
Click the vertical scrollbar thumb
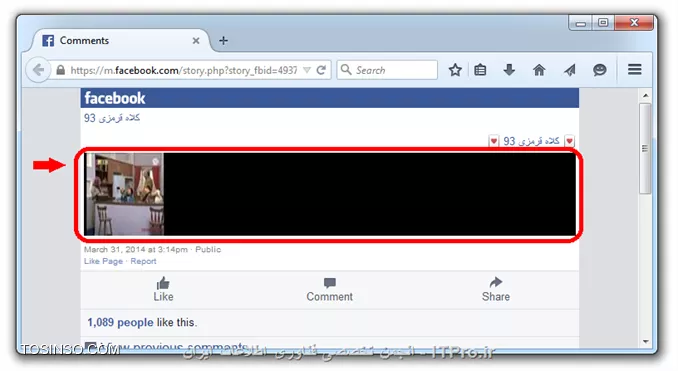pos(645,148)
